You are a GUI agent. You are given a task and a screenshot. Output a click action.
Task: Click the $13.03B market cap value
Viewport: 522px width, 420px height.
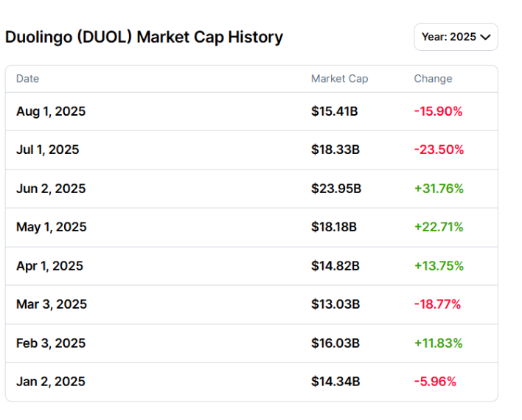[335, 304]
